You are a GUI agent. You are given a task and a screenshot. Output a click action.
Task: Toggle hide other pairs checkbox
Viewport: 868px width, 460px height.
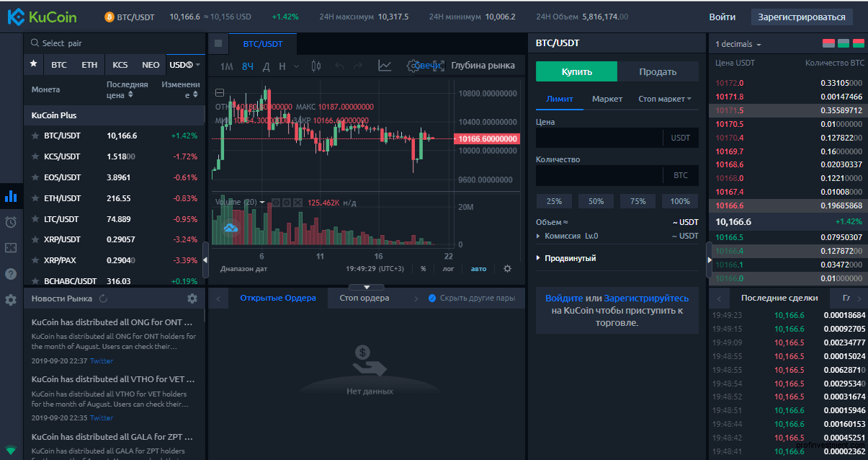pyautogui.click(x=432, y=298)
